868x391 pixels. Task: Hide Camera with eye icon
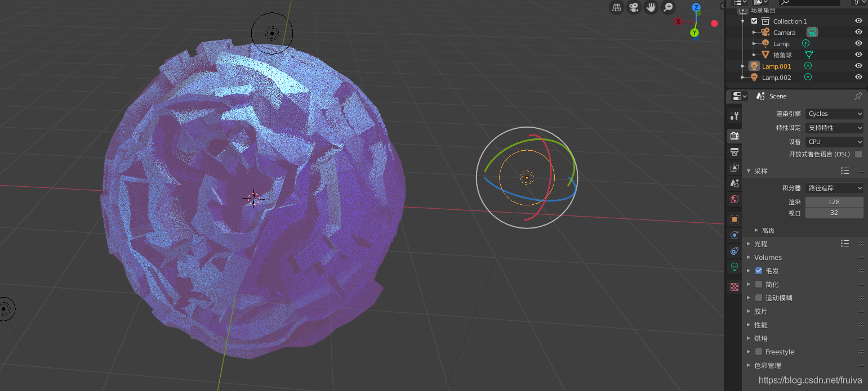[858, 32]
